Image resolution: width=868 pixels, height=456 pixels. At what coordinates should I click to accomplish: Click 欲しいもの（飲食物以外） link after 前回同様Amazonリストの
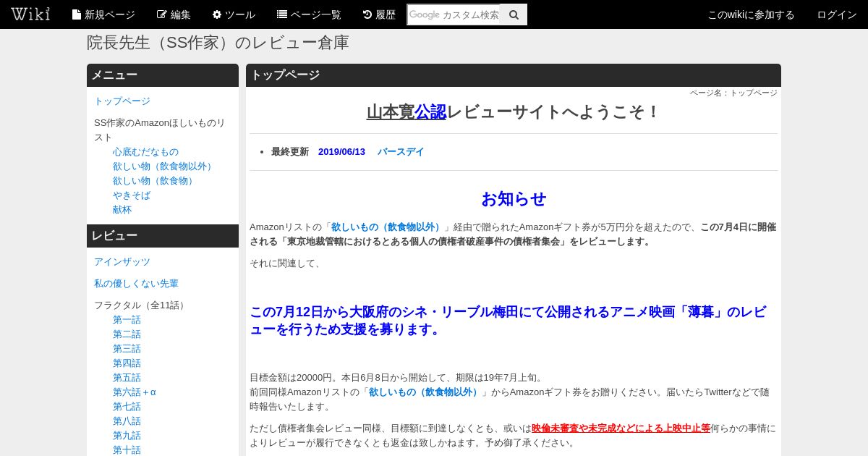click(x=425, y=392)
